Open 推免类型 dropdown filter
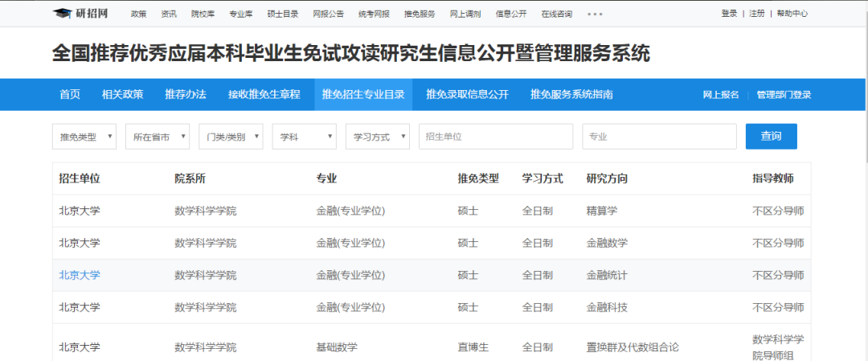This screenshot has width=868, height=361. 84,137
